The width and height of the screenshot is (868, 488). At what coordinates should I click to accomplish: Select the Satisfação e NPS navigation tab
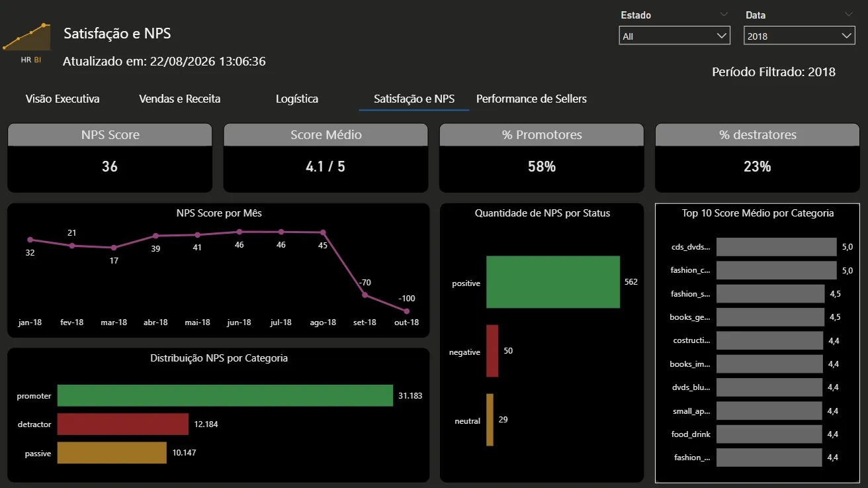click(x=414, y=99)
